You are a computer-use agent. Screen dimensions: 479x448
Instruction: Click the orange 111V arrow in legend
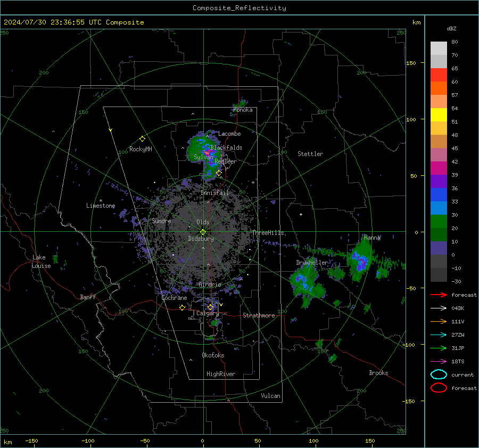pyautogui.click(x=439, y=321)
